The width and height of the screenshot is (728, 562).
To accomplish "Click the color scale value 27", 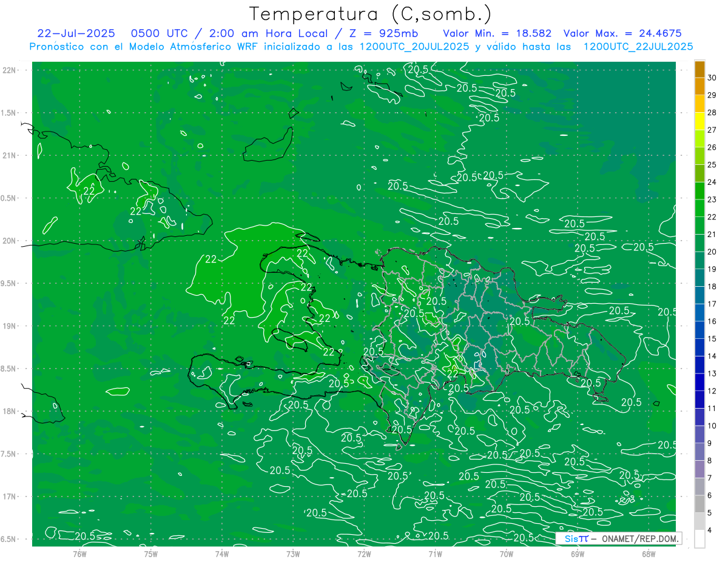I will (712, 130).
